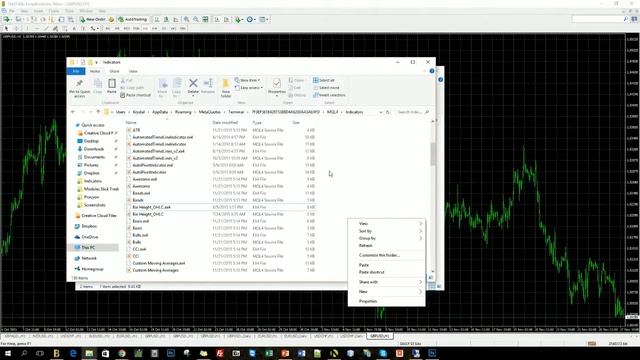The width and height of the screenshot is (640, 360).
Task: Select Desktop in navigation pane
Action: point(91,141)
